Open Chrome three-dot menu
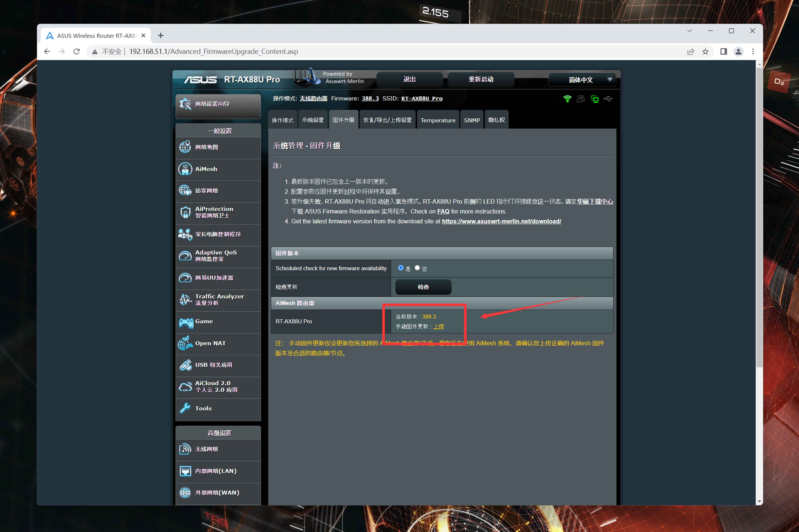This screenshot has width=799, height=532. (x=753, y=52)
